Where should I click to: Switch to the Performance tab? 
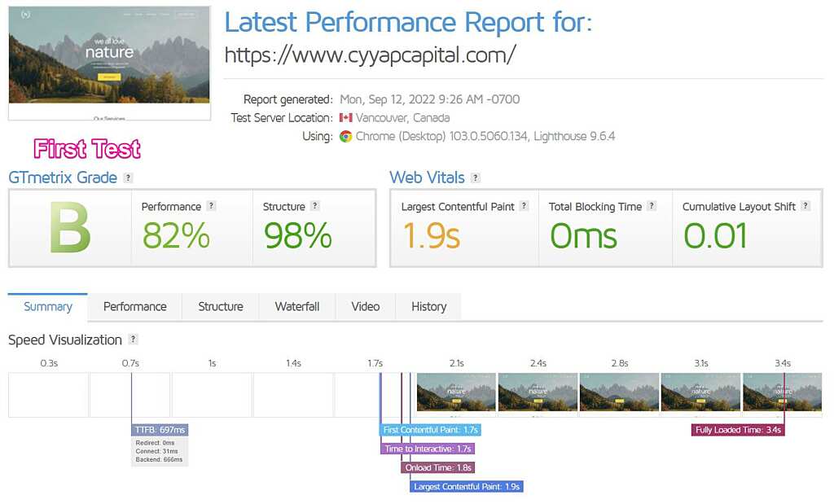[135, 307]
